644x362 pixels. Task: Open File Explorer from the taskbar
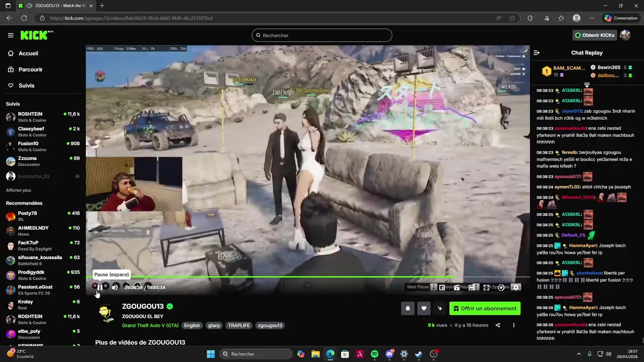pos(315,354)
